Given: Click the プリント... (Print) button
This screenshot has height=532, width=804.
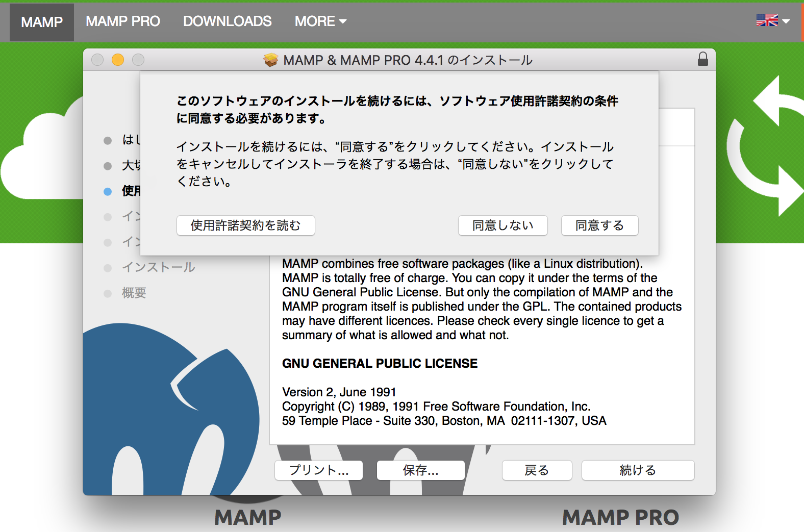Looking at the screenshot, I should pos(319,470).
